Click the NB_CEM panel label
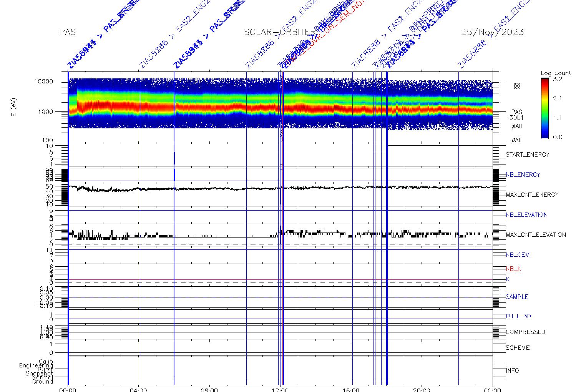 [x=518, y=255]
